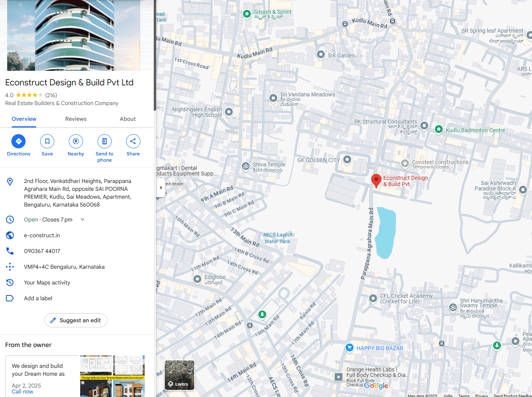The image size is (532, 397).
Task: Click the Smash & Sprint green marker
Action: (247, 14)
